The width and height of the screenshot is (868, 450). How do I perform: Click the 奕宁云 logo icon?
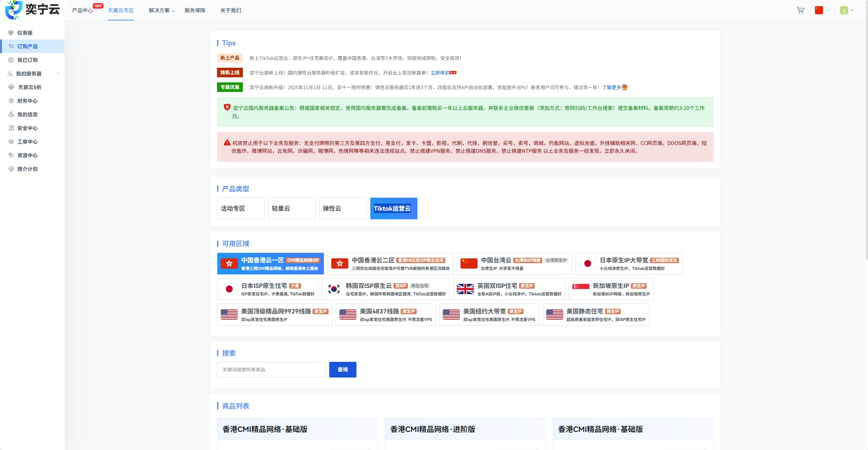pos(14,10)
